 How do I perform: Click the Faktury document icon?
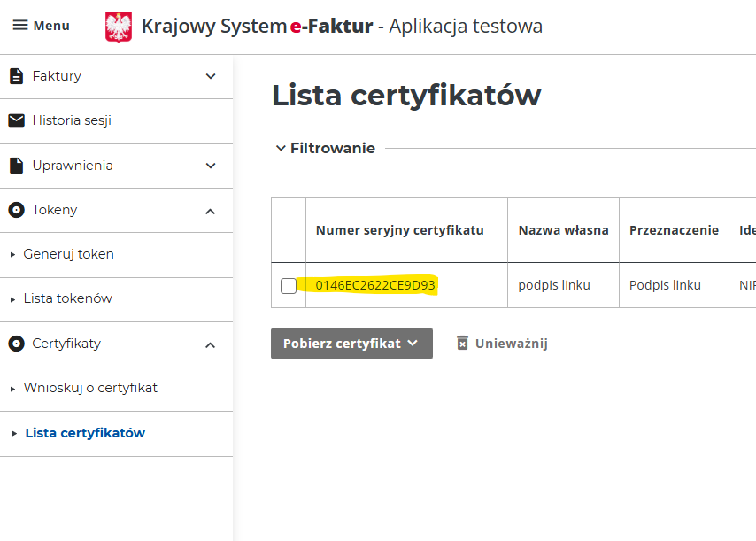coord(16,76)
